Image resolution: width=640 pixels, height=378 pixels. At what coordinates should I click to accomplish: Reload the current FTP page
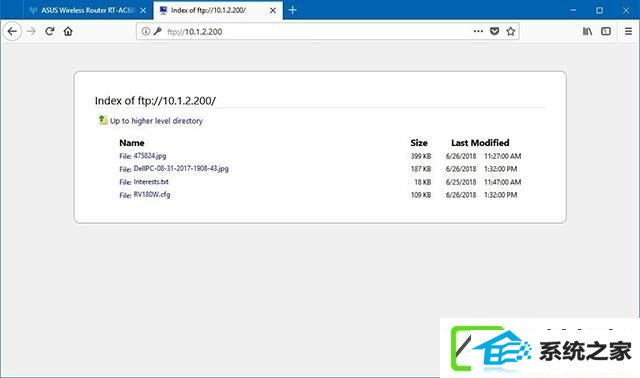(50, 31)
